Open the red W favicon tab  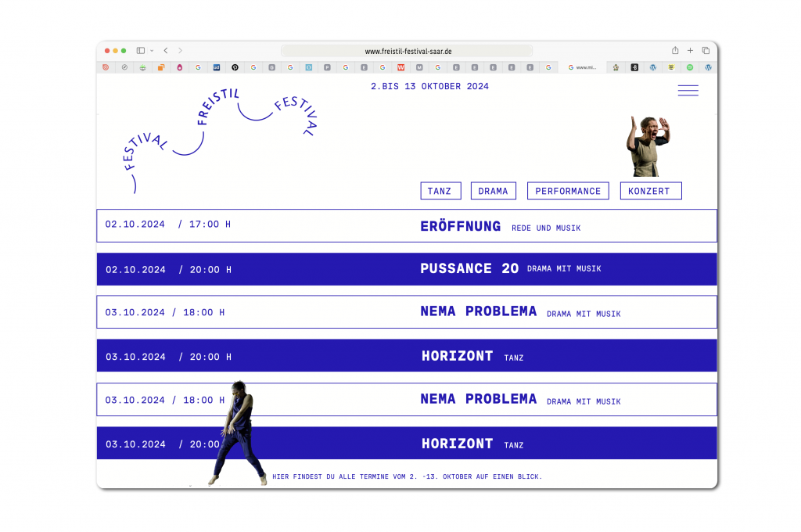[400, 68]
